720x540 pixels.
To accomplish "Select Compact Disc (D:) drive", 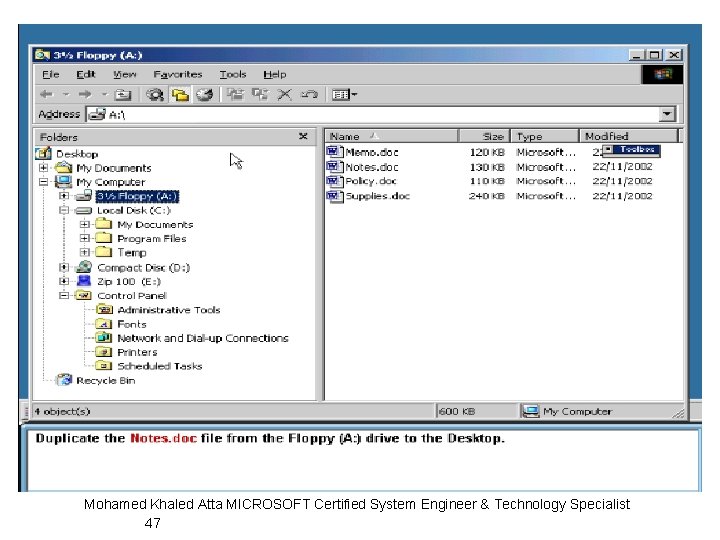I will tap(143, 268).
